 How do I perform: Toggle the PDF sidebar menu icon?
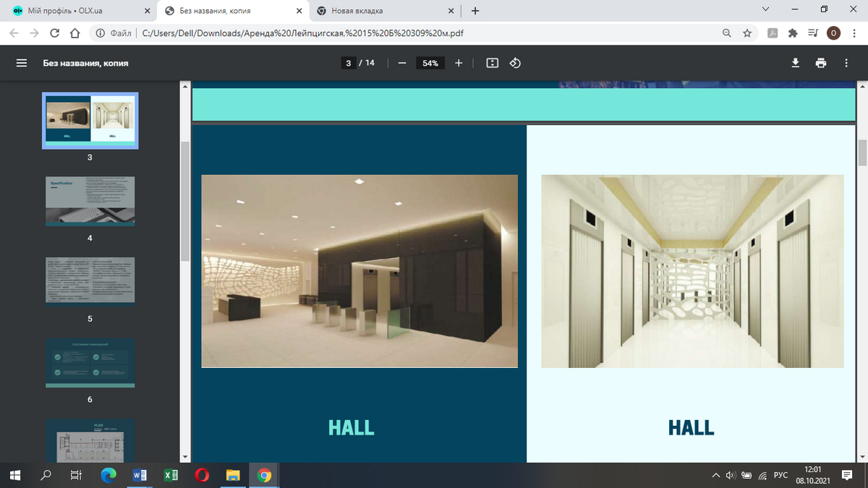[x=22, y=63]
